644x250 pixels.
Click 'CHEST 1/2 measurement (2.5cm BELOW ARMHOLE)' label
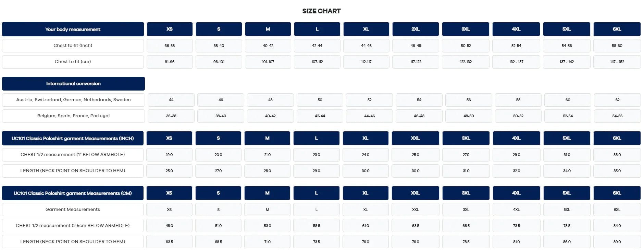pos(73,226)
